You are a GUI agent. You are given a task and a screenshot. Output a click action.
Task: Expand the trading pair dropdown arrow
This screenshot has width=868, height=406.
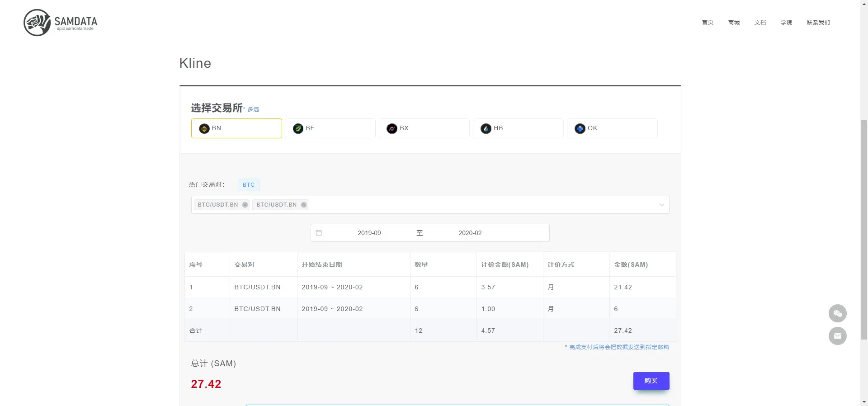(662, 205)
